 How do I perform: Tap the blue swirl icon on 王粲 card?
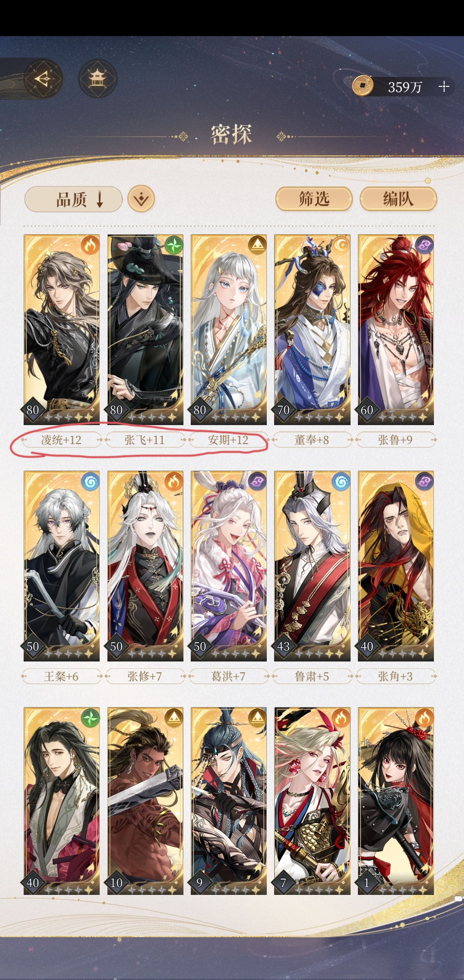[x=90, y=481]
